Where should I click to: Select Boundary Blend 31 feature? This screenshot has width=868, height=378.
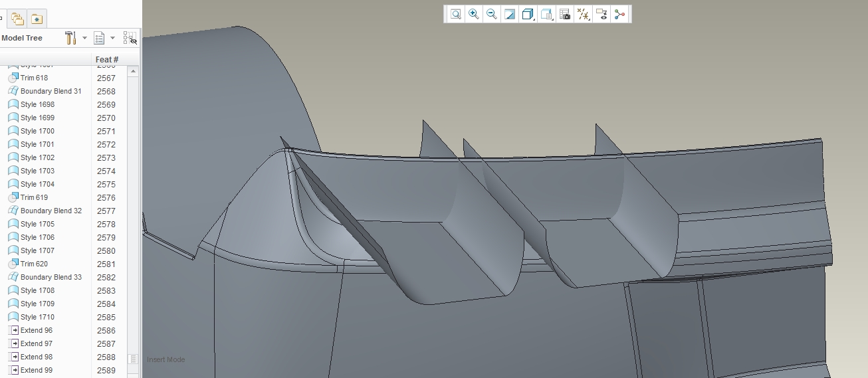click(51, 91)
